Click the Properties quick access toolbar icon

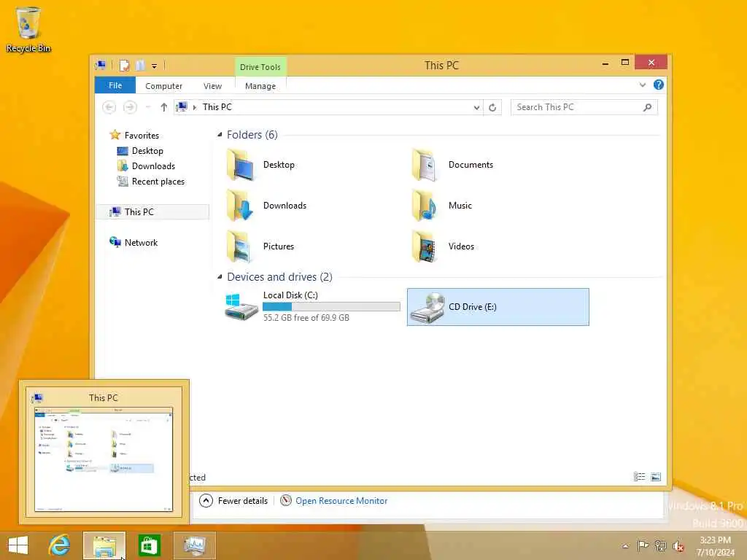[x=124, y=66]
